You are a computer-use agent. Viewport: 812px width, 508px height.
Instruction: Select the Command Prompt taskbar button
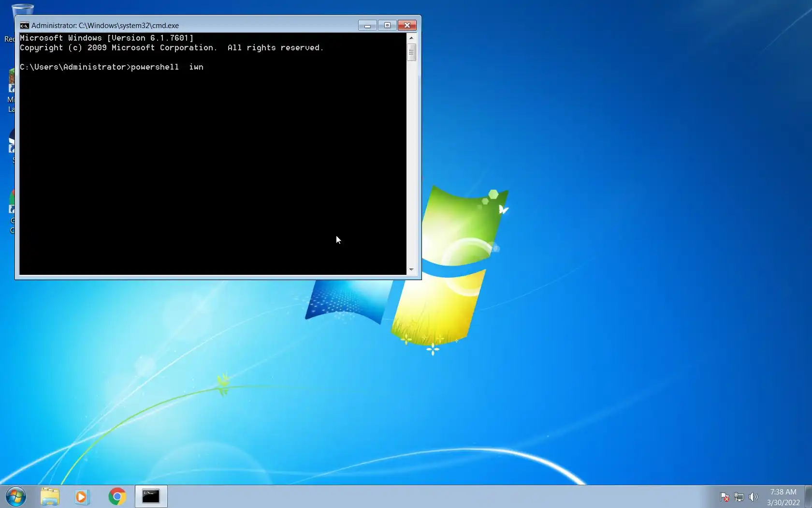(151, 496)
